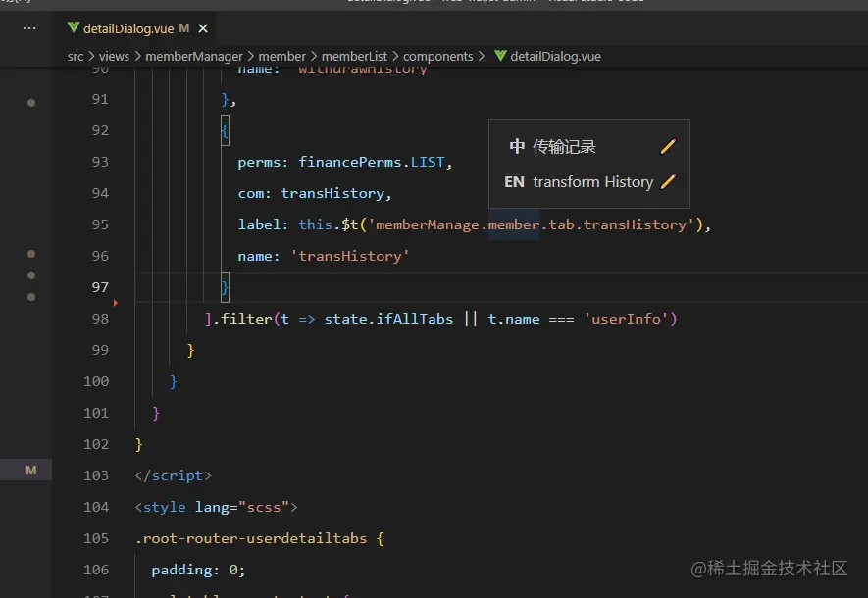
Task: Click breadcrumb 'src'
Action: [x=76, y=57]
